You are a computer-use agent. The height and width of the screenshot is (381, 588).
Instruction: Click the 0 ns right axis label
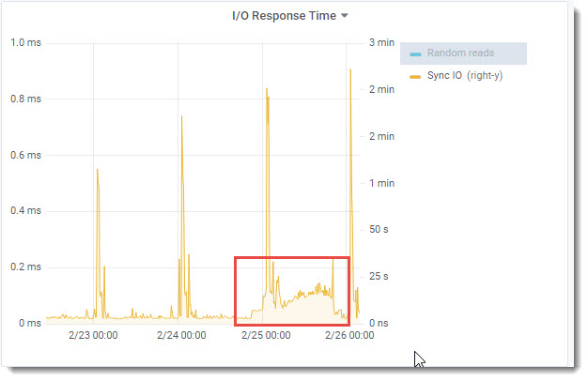coord(379,324)
